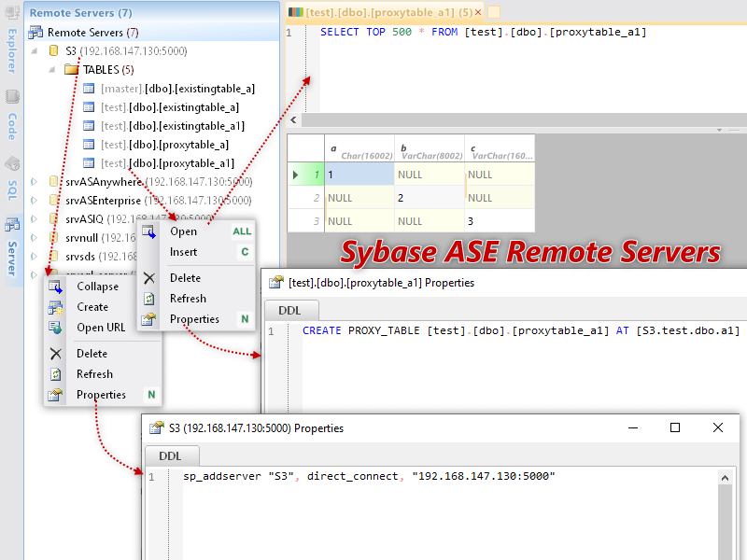
Task: Click the Open URL globe icon
Action: click(55, 328)
